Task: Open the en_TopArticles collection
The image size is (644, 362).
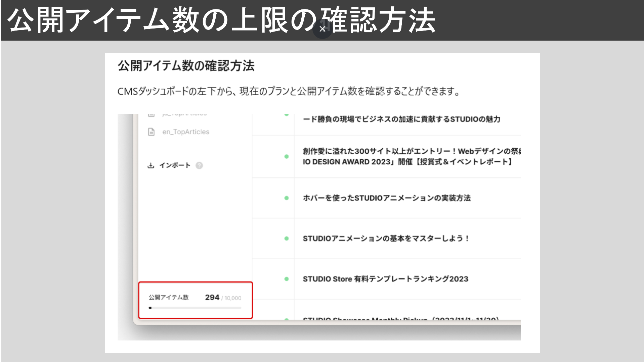Action: (186, 132)
